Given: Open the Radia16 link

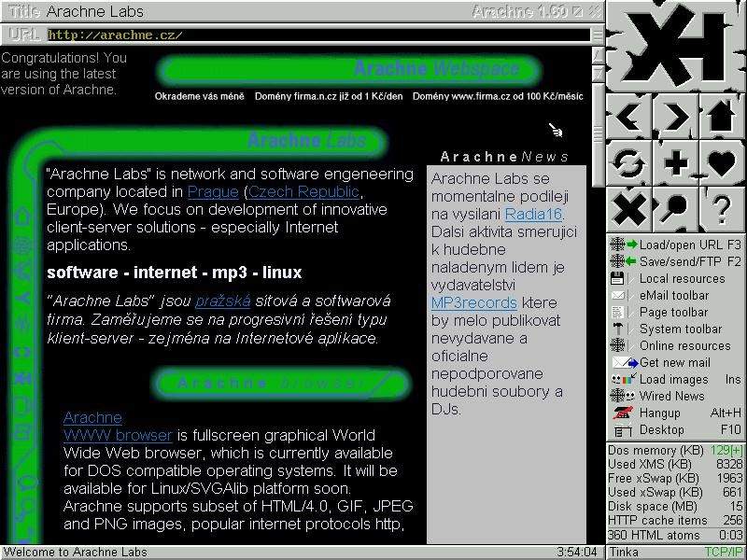Looking at the screenshot, I should pyautogui.click(x=533, y=215).
